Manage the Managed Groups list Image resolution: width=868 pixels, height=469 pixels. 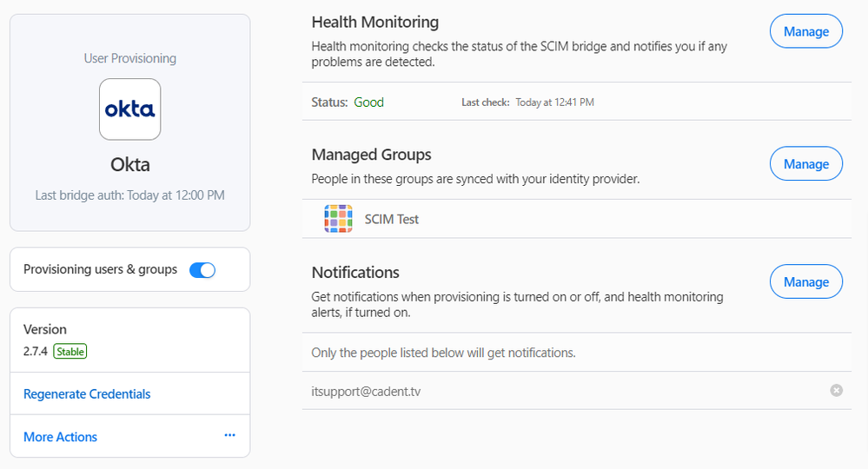click(x=805, y=164)
